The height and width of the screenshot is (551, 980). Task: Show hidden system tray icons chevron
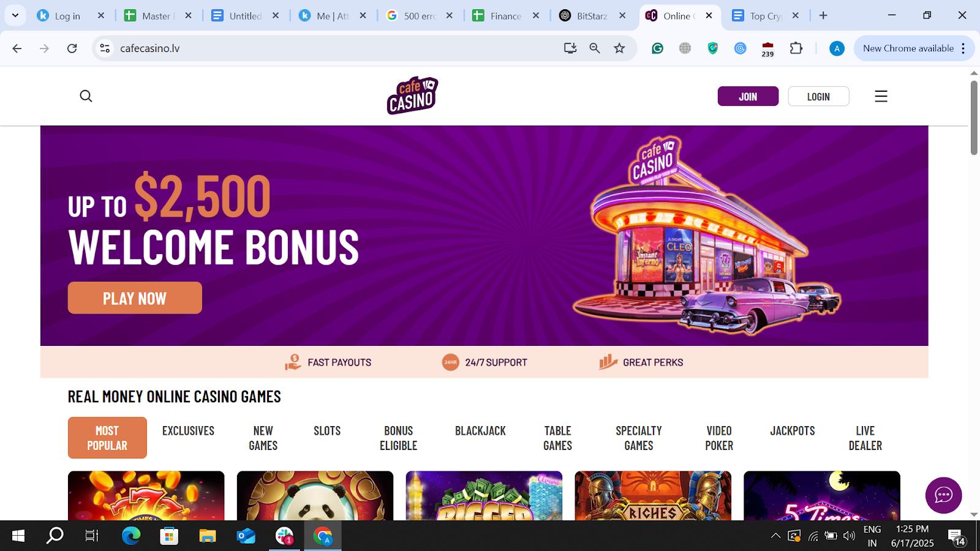(775, 536)
